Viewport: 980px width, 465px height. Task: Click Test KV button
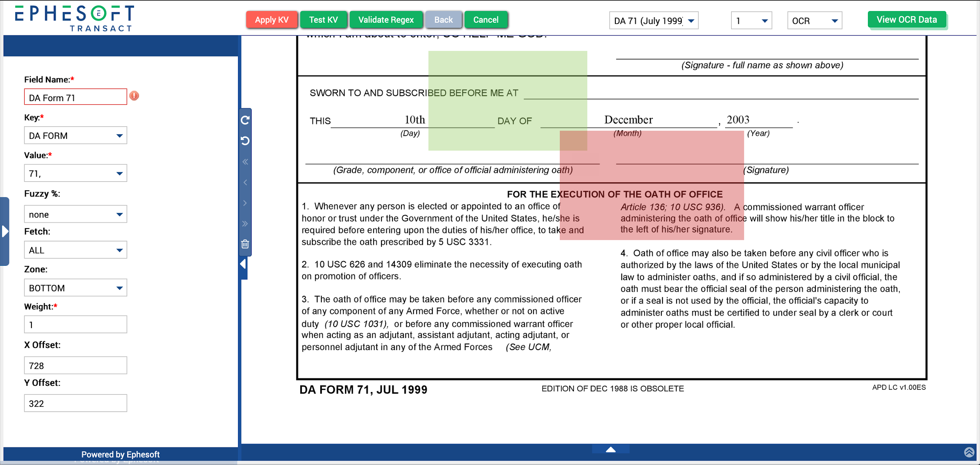click(x=323, y=20)
